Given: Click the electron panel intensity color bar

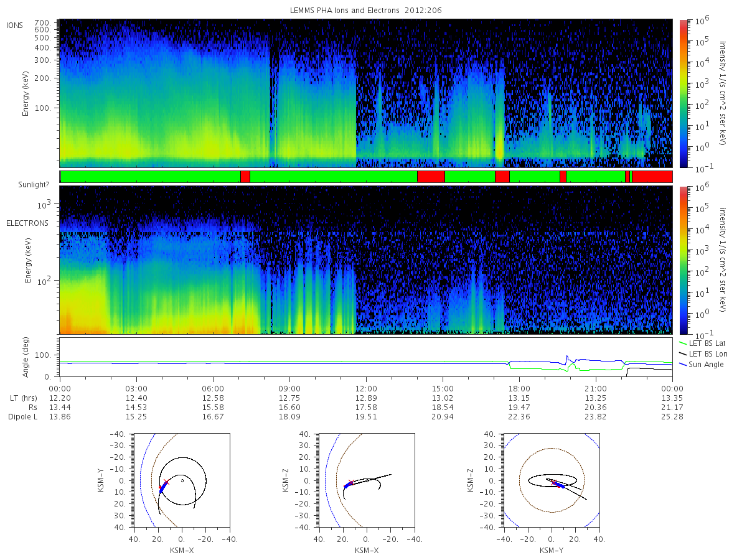Looking at the screenshot, I should point(683,259).
